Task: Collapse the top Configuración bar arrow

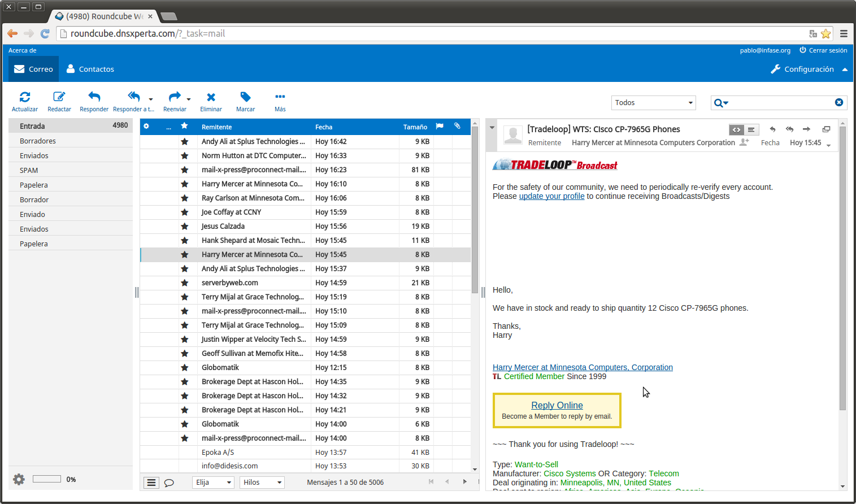Action: pos(845,69)
